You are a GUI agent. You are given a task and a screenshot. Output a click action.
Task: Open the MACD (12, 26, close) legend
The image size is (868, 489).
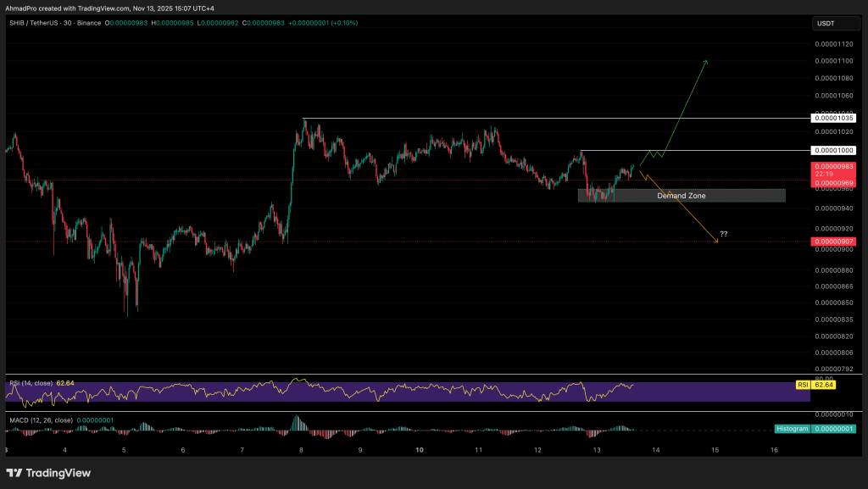tap(39, 420)
